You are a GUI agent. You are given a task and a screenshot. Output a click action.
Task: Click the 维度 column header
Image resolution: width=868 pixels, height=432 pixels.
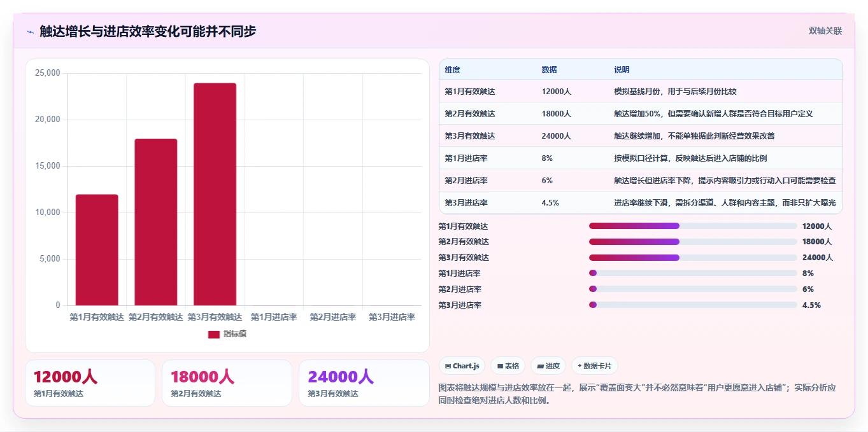[452, 69]
